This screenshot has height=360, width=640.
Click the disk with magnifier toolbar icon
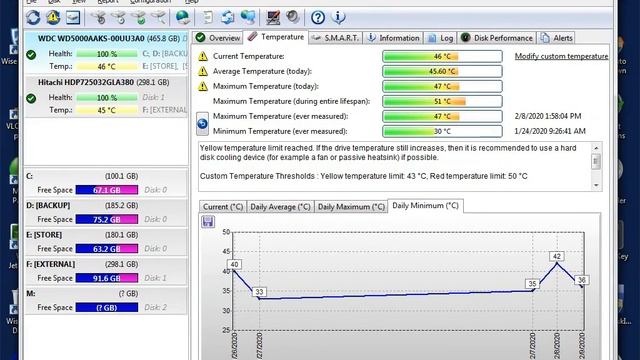click(159, 18)
